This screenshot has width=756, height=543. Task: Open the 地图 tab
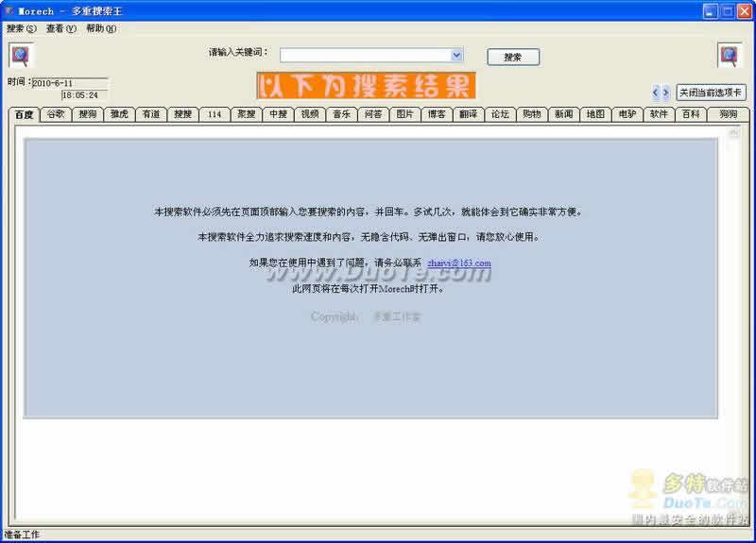click(x=595, y=114)
